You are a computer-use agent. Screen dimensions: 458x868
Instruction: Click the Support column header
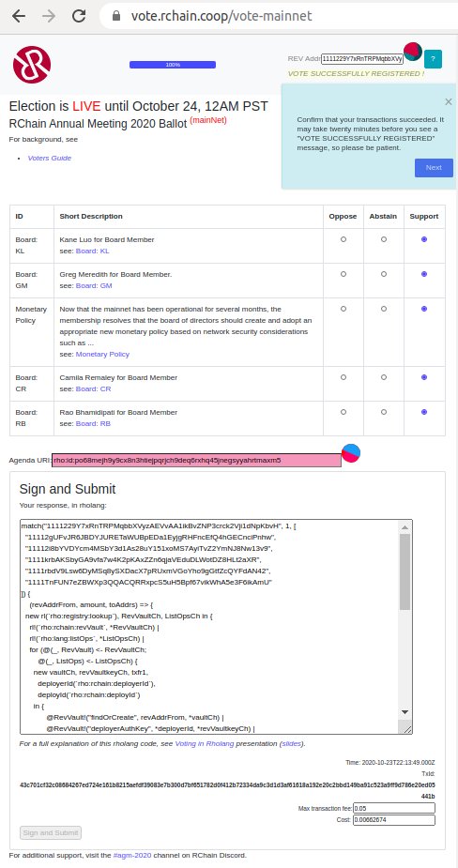click(x=424, y=217)
